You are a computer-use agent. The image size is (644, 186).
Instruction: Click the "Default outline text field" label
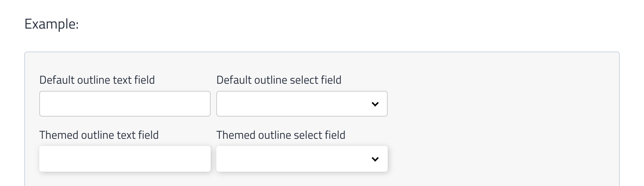pyautogui.click(x=97, y=80)
